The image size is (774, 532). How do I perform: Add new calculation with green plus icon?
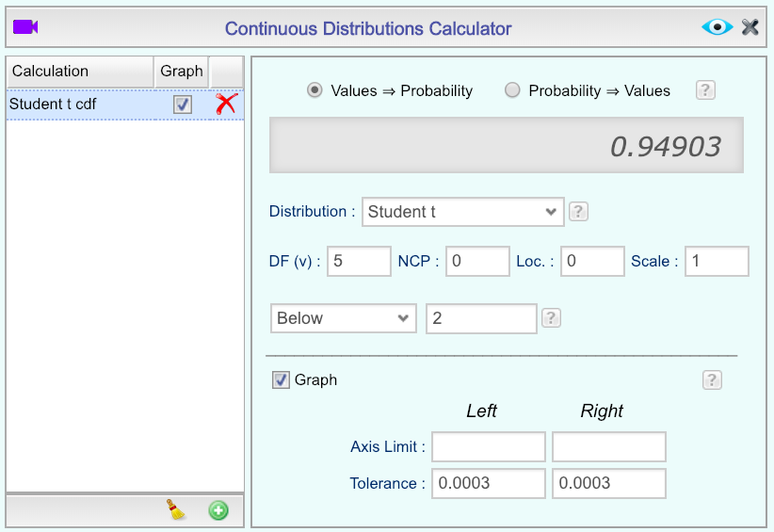coord(218,510)
